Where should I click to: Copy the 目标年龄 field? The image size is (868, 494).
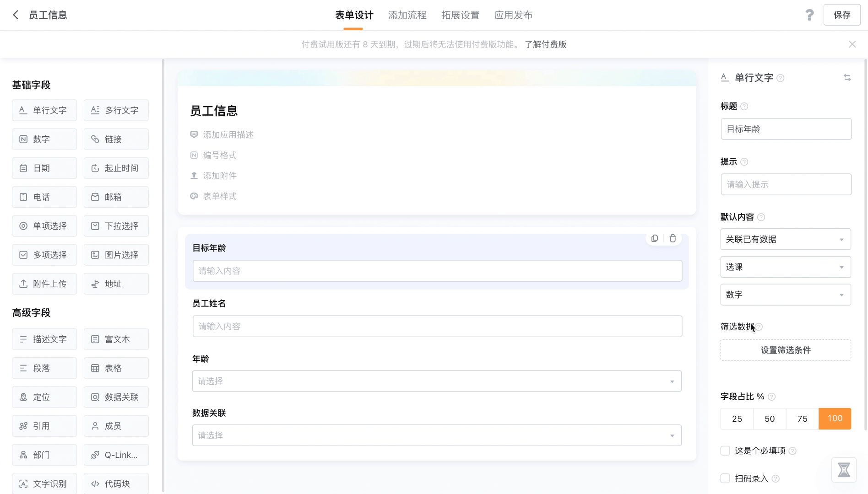[x=655, y=238]
